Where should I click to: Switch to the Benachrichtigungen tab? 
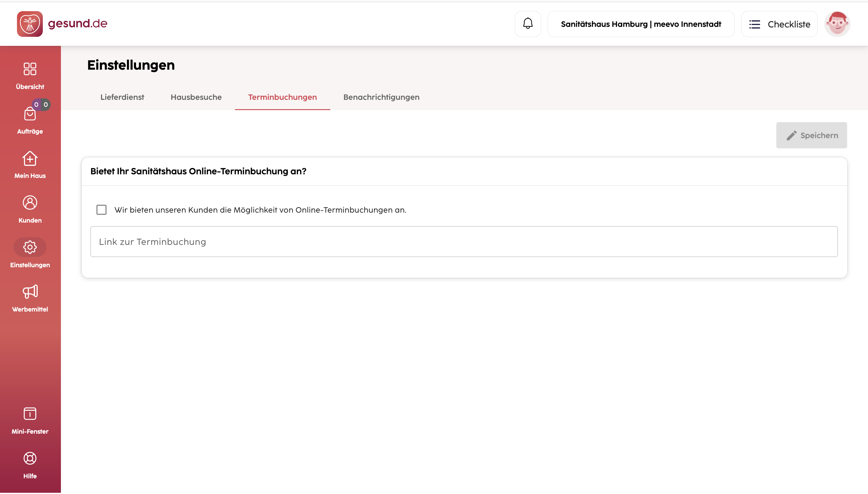coord(381,97)
